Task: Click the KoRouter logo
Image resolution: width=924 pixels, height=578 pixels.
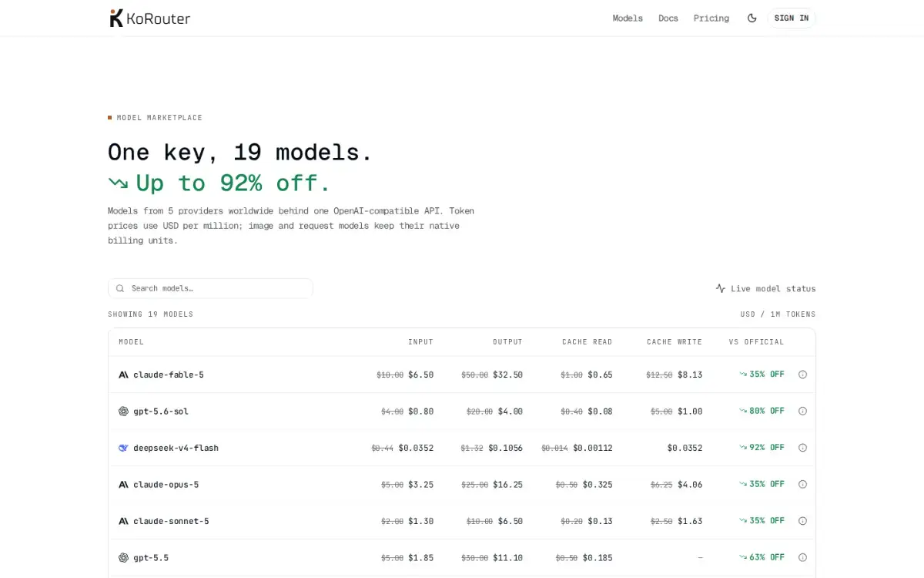Action: click(x=149, y=18)
